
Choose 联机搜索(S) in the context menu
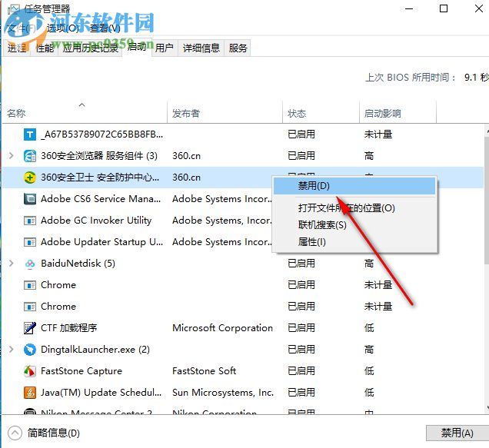(354, 225)
